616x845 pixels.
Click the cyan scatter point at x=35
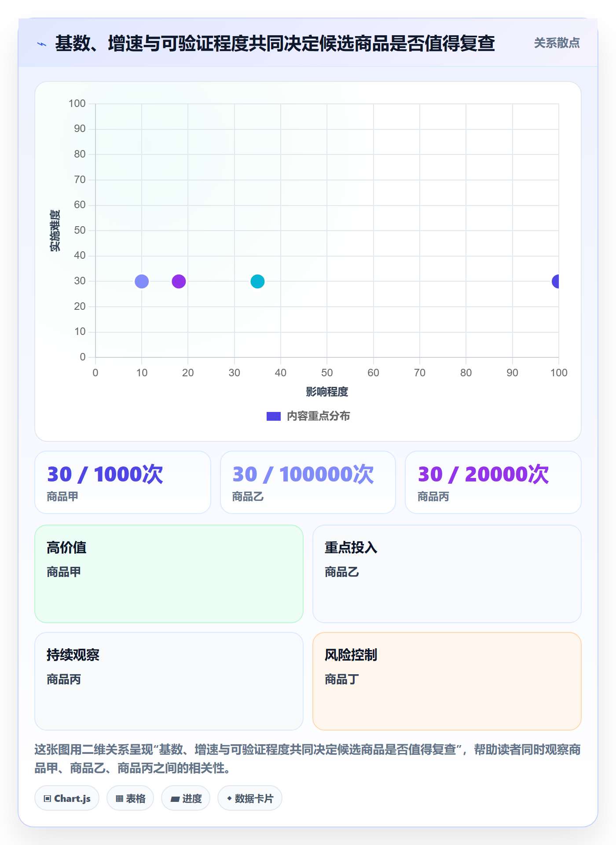pos(257,281)
